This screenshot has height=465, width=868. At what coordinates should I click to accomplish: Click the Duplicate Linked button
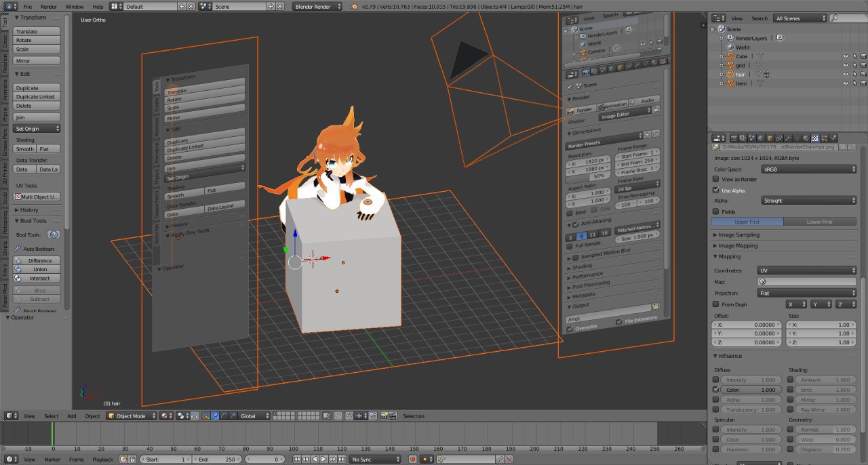(x=37, y=97)
